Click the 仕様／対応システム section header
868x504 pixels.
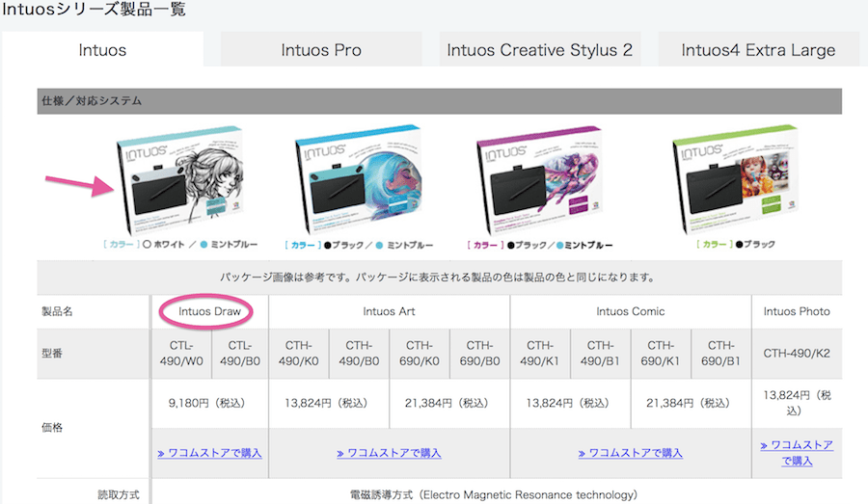(440, 101)
